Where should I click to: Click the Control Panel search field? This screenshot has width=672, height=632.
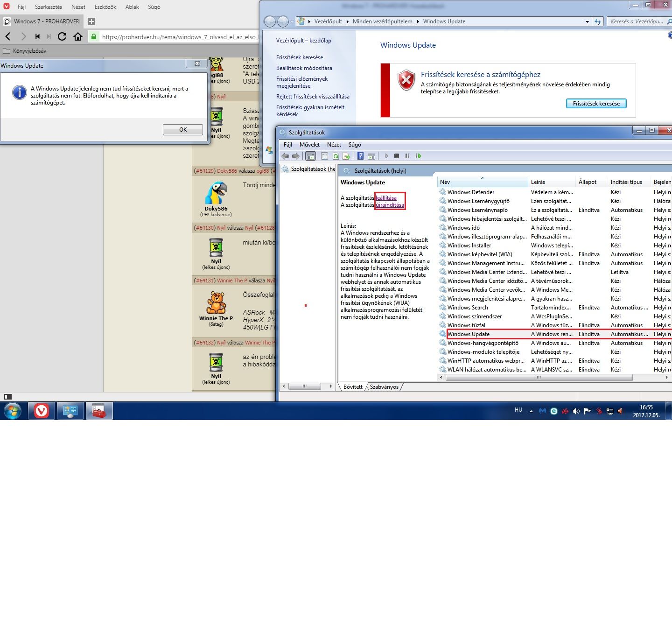tap(638, 21)
